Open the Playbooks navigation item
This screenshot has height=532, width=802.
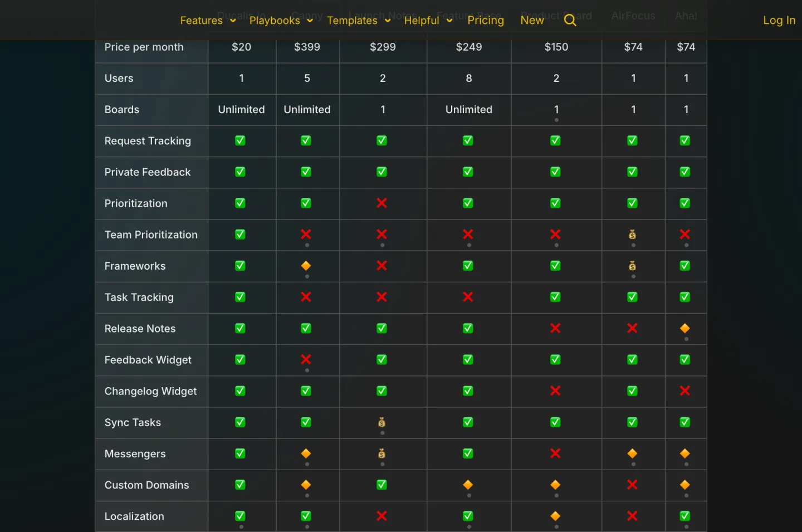point(275,21)
